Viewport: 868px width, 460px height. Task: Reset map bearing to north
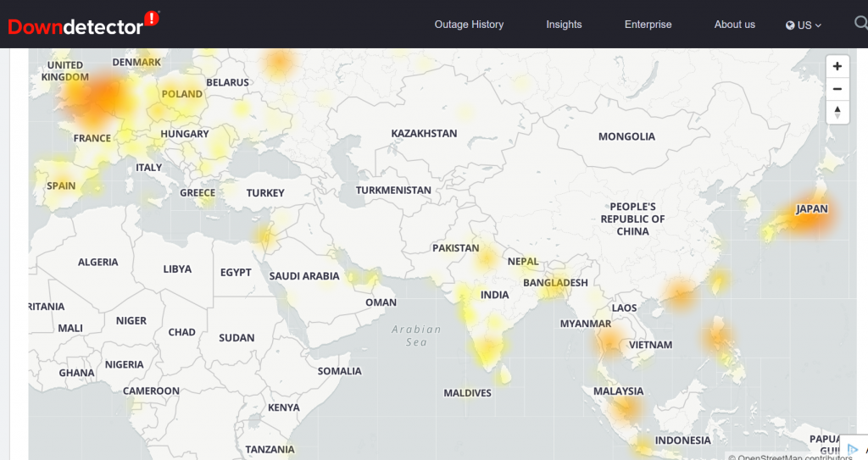pyautogui.click(x=837, y=112)
